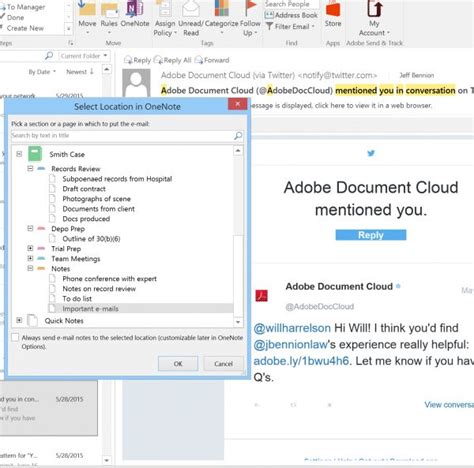474x468 pixels.
Task: Select Phone conference with expert page
Action: coord(109,279)
